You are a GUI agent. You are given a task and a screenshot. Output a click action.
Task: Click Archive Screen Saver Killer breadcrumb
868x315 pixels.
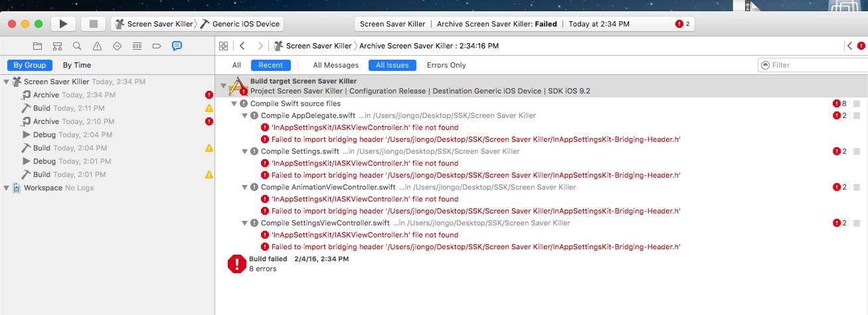429,46
